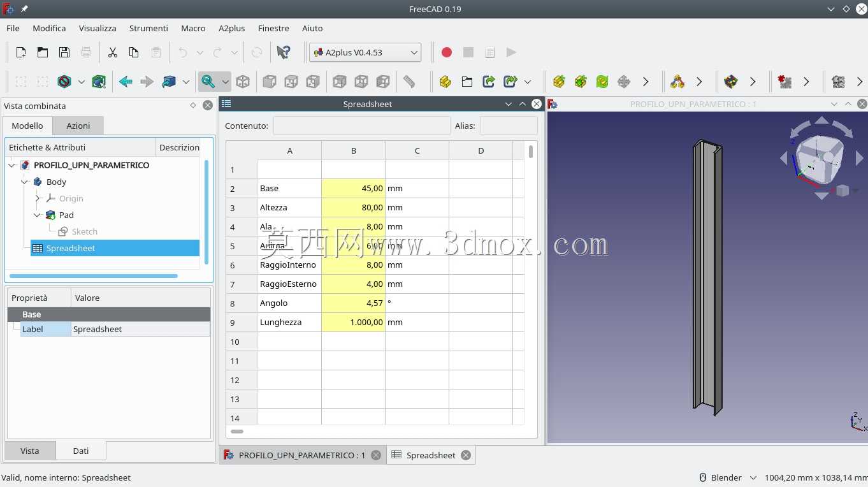Collapse the Pad tree node

tap(37, 215)
